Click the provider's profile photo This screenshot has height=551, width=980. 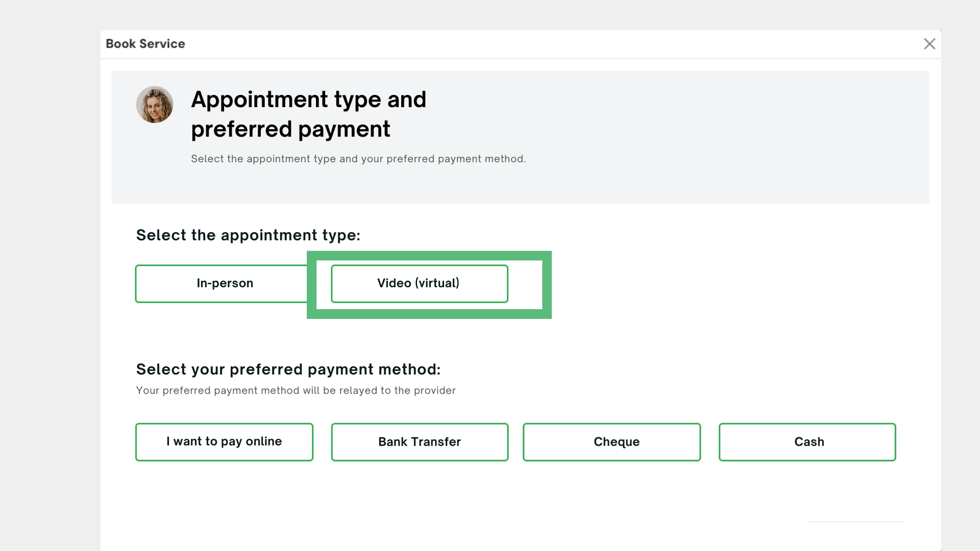[154, 105]
